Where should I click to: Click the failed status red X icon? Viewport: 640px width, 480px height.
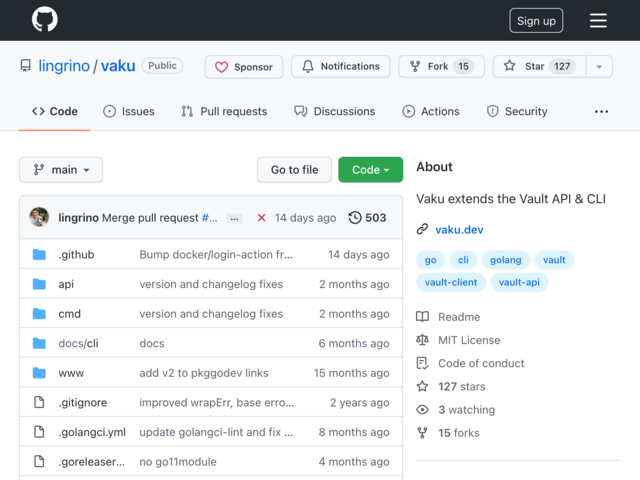(262, 218)
